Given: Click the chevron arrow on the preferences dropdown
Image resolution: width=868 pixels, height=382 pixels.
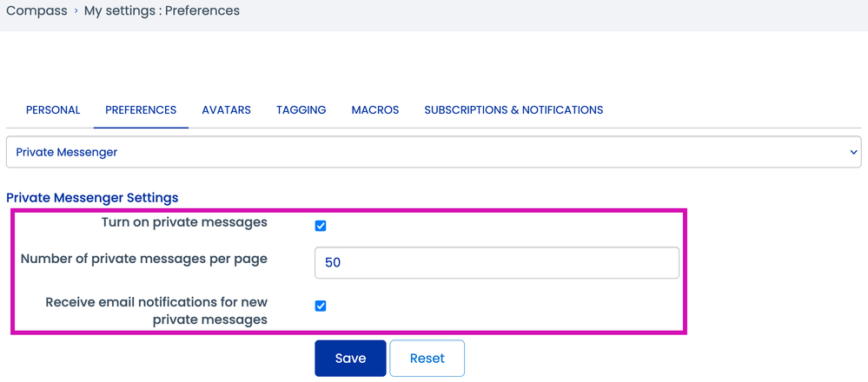Looking at the screenshot, I should 851,152.
